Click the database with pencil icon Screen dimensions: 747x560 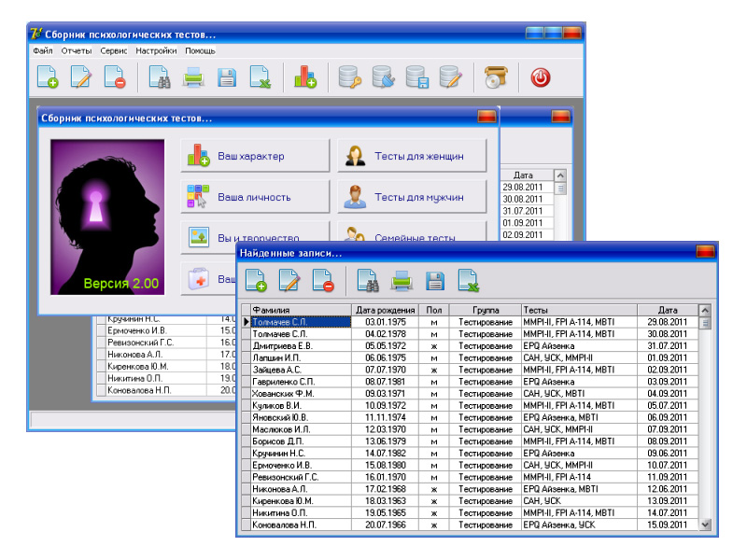pyautogui.click(x=450, y=78)
